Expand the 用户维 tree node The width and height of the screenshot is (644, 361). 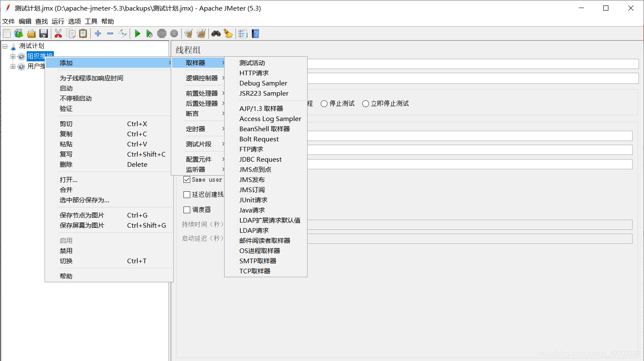13,66
